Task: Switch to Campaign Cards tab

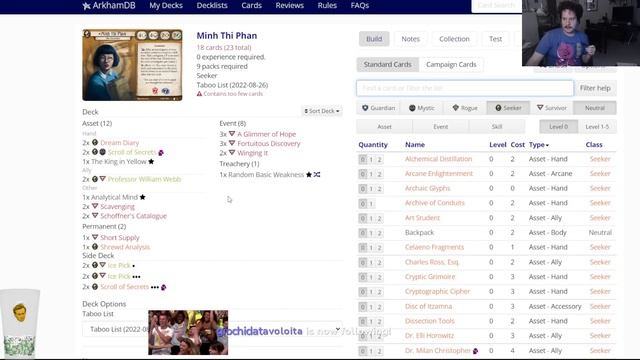Action: click(x=451, y=64)
